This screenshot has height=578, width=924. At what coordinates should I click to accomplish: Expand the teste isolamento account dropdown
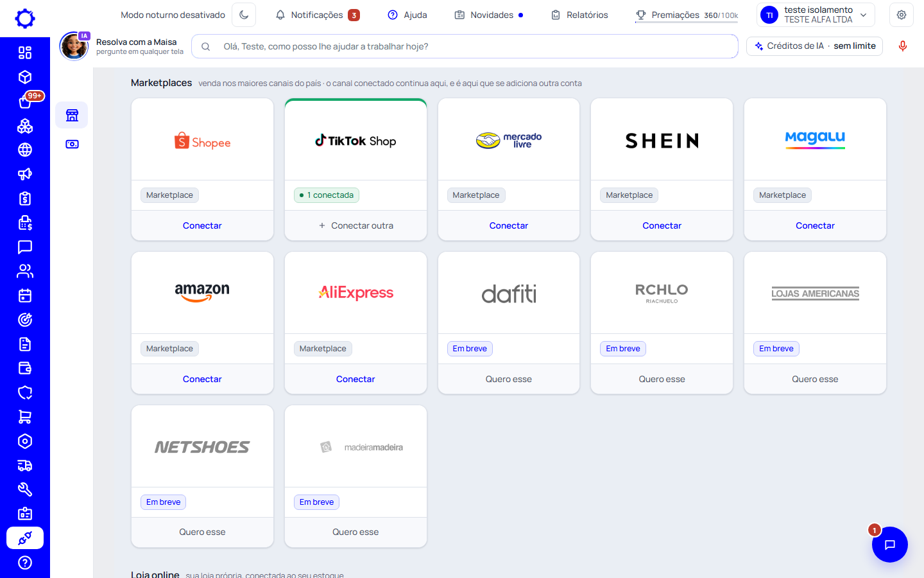[x=816, y=15]
